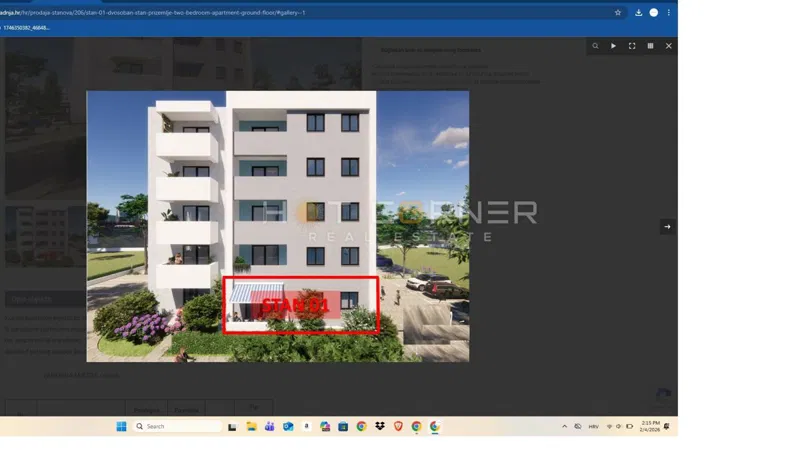
Task: Go to the next gallery image
Action: click(667, 227)
